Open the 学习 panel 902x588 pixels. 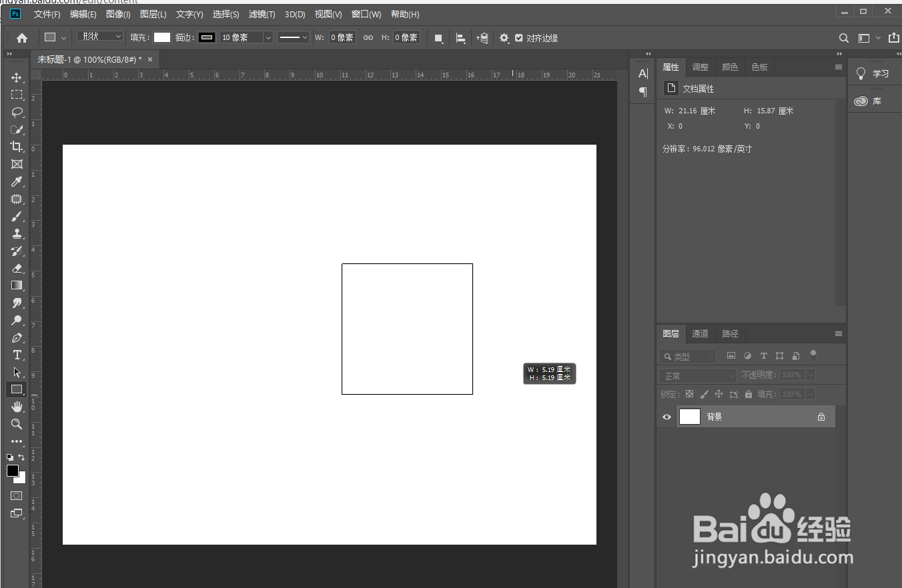click(x=873, y=73)
